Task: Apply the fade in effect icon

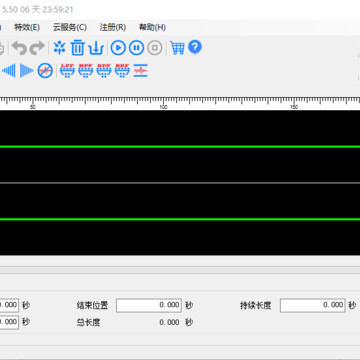Action: pos(9,71)
